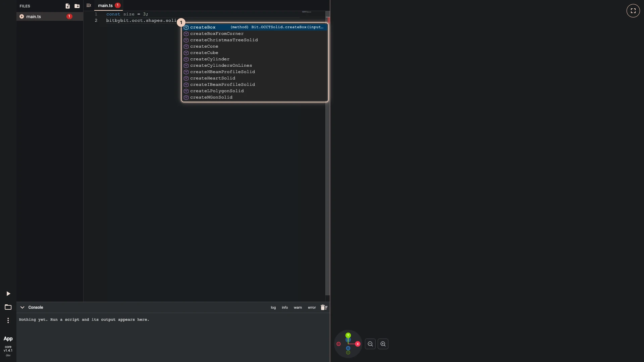
Task: Select createHeartSolid suggestion
Action: (255, 78)
